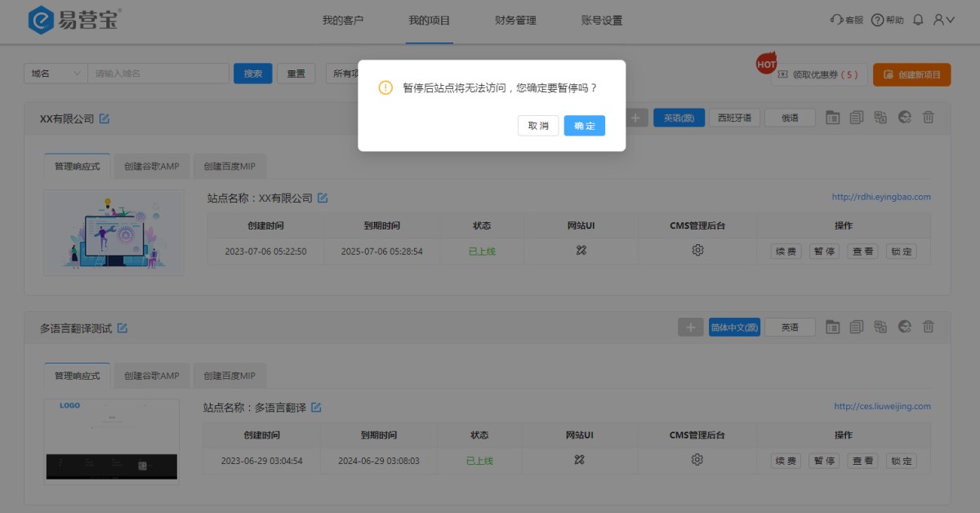Edit 站点名称 多语言翻译 pencil icon
The height and width of the screenshot is (513, 980).
[316, 407]
